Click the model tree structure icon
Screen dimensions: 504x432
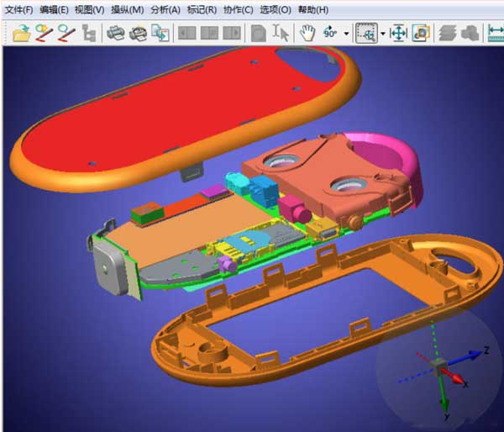click(x=89, y=33)
